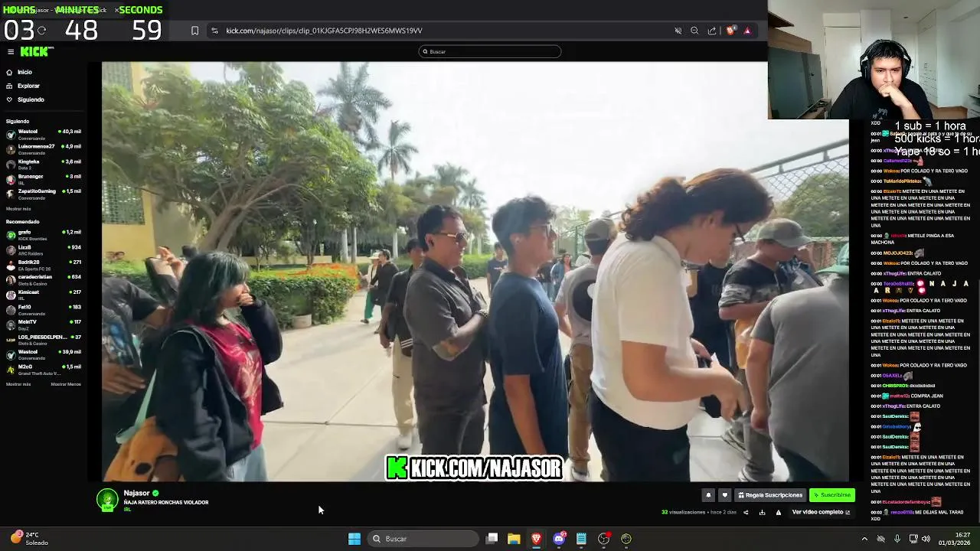Open the last round taskbar app icon
The width and height of the screenshot is (980, 551).
626,539
